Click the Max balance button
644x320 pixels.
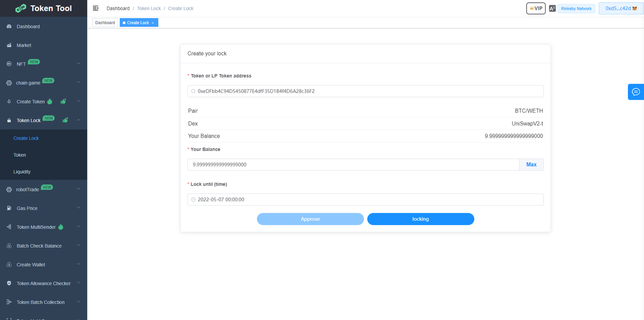pyautogui.click(x=531, y=164)
